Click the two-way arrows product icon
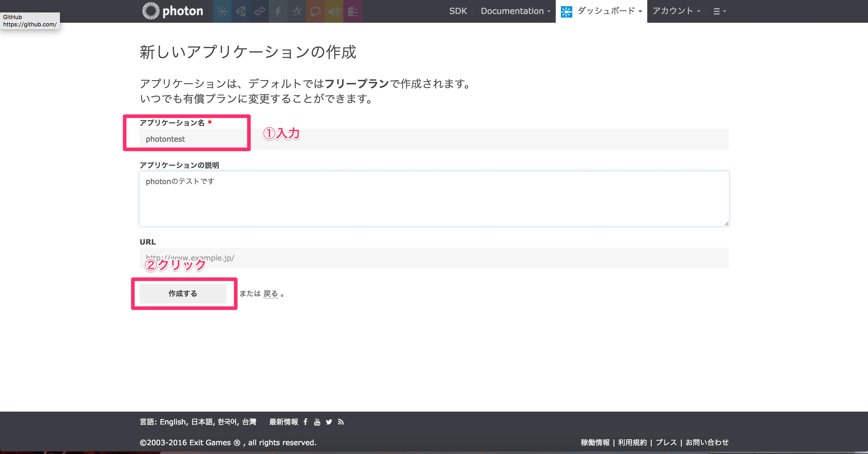The width and height of the screenshot is (868, 454). pos(260,11)
